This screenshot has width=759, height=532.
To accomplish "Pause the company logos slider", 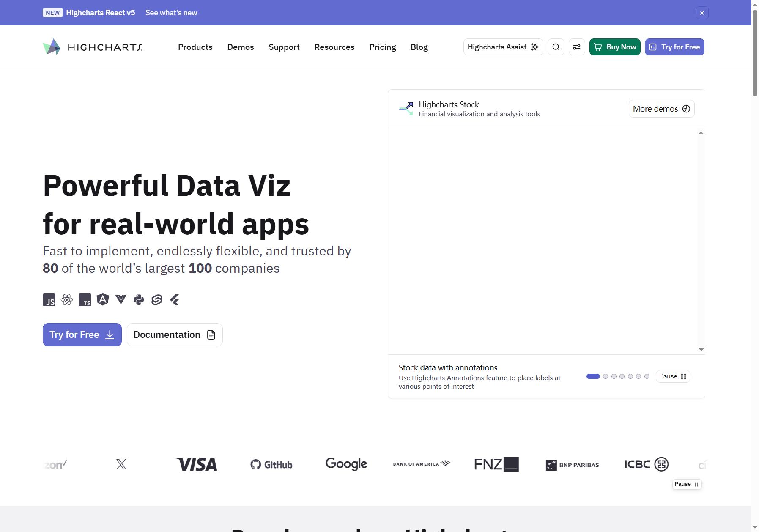I will pos(687,484).
